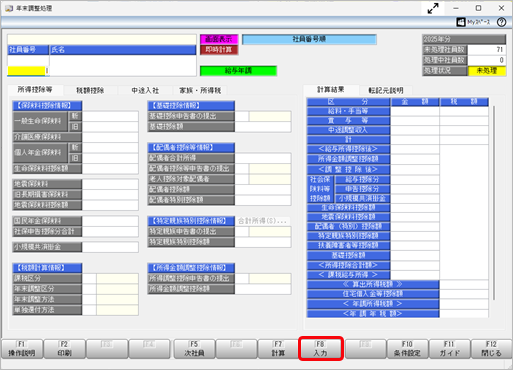Click the 地震保険料控除額 field

coord(110,205)
